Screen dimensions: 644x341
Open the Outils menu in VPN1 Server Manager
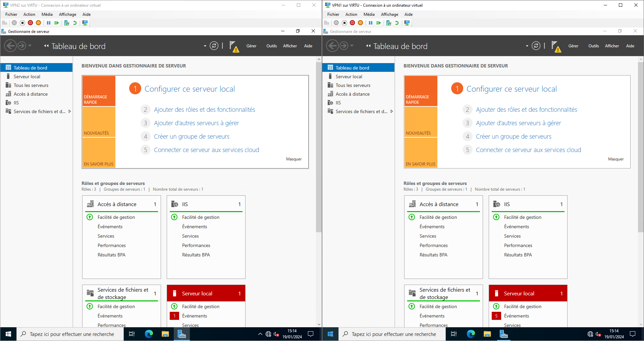(593, 46)
